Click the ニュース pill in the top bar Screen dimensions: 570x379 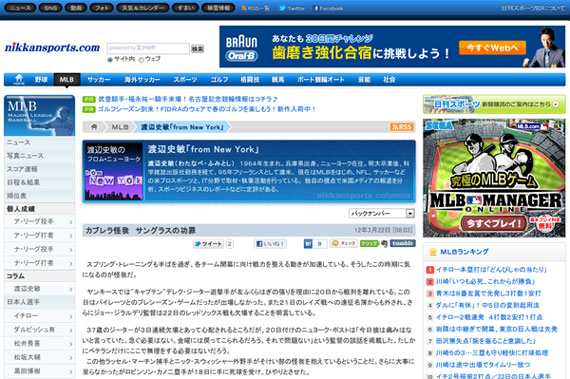tap(20, 8)
